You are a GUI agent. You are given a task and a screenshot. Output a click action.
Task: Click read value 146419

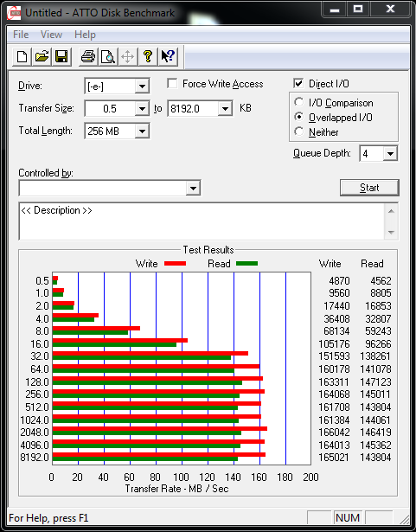375,433
